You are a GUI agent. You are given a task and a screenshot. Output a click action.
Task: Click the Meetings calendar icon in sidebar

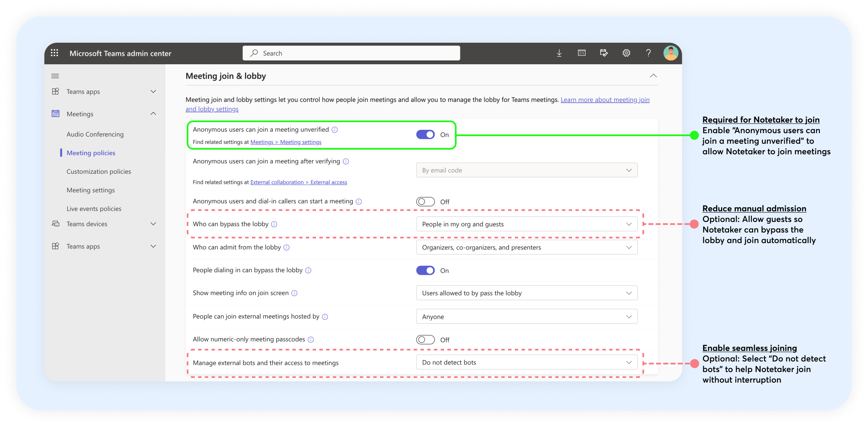click(55, 114)
